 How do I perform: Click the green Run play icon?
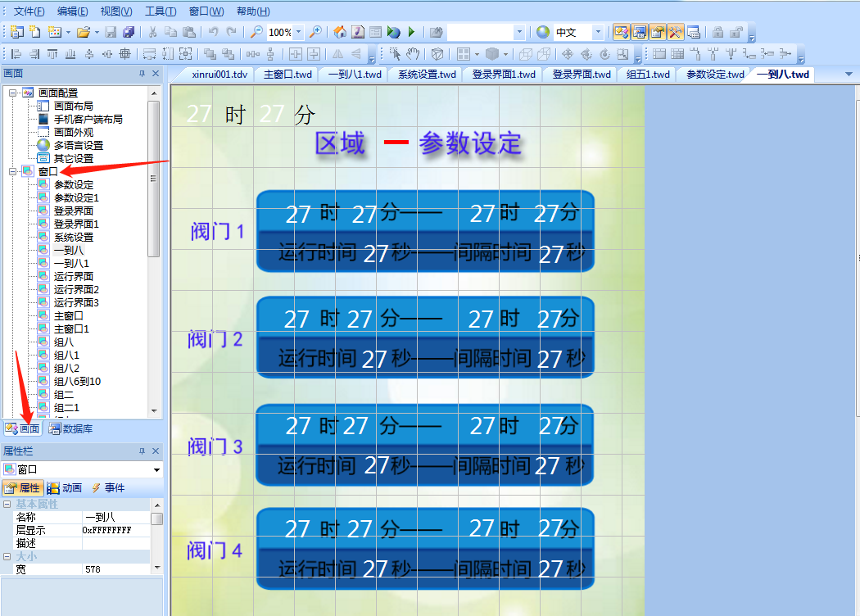412,33
